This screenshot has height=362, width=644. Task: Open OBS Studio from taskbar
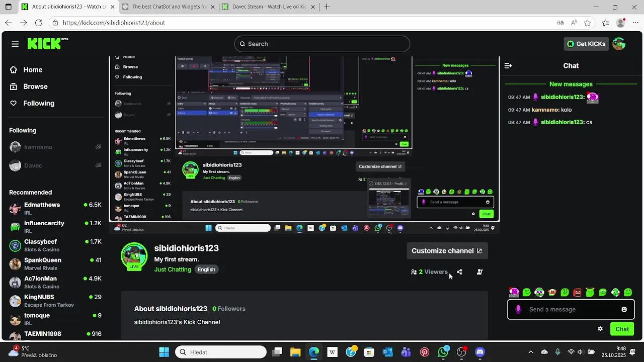tap(461, 352)
